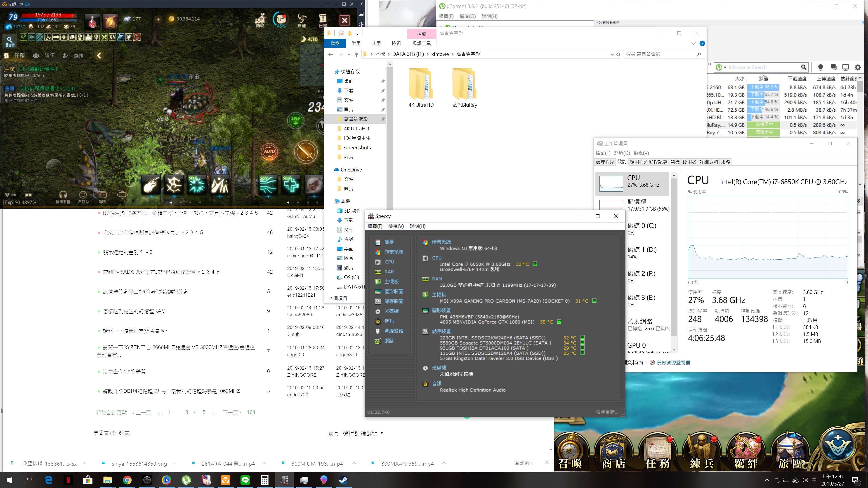Viewport: 868px width, 488px height.
Task: Open the 技能 skills icon in game
Action: pyautogui.click(x=302, y=20)
